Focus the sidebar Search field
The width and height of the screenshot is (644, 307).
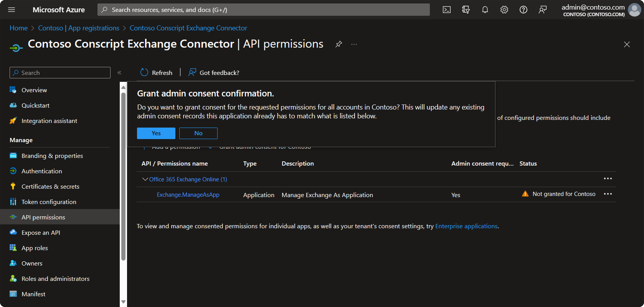click(60, 73)
